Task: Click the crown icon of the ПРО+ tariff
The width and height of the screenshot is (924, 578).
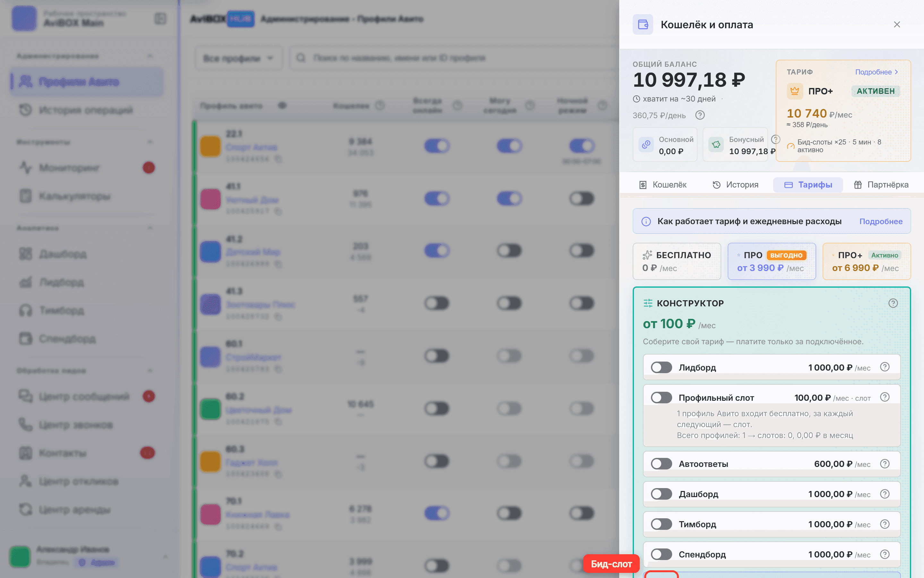Action: coord(795,91)
